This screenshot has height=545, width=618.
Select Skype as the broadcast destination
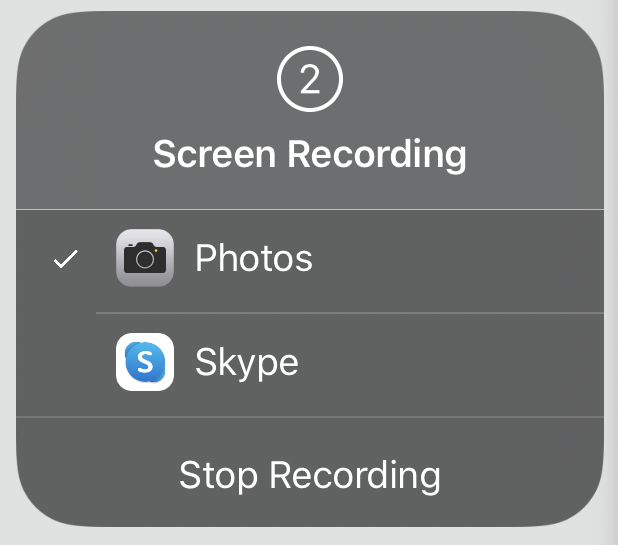[x=310, y=365]
